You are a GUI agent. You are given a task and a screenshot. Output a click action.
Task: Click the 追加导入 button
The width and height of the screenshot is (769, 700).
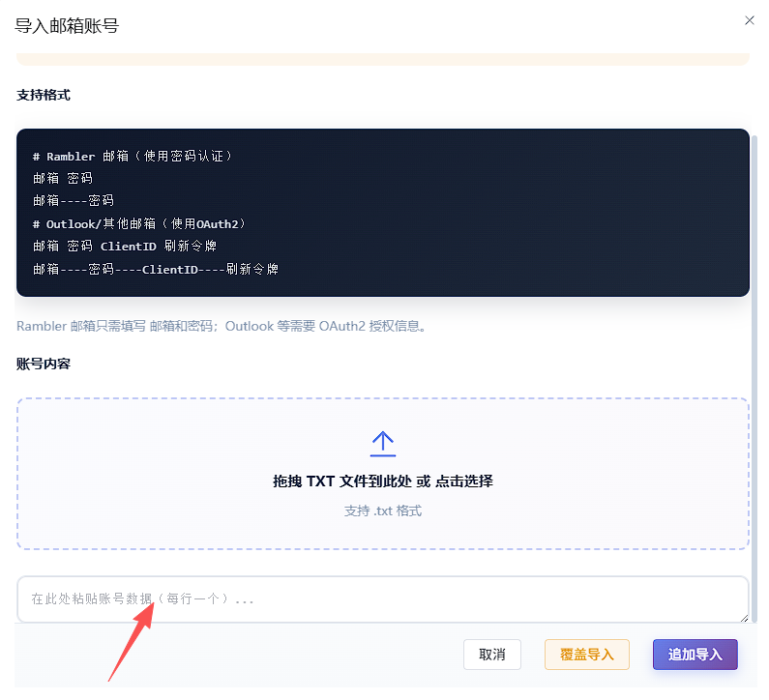click(695, 655)
